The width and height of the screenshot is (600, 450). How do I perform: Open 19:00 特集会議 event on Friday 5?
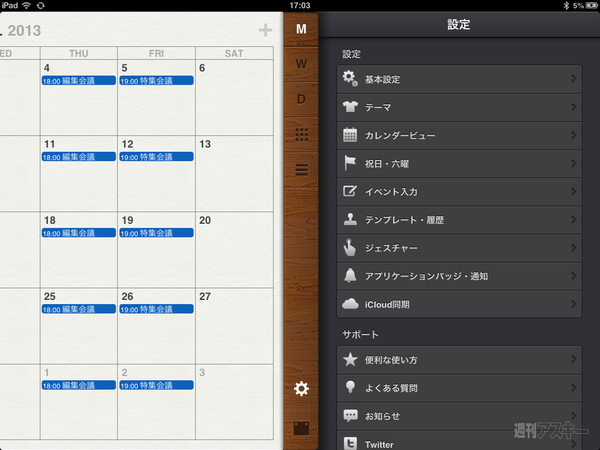pyautogui.click(x=156, y=80)
